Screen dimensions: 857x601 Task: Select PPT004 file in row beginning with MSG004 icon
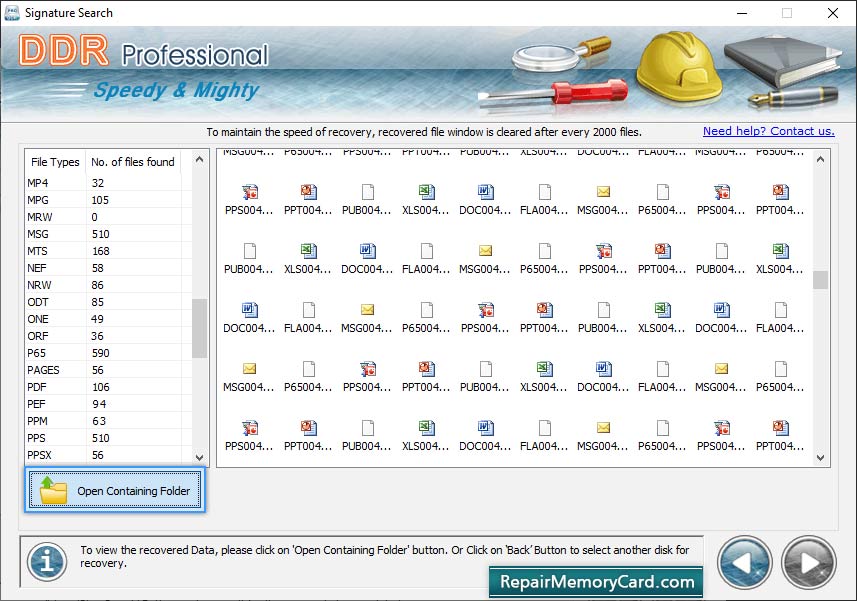(x=426, y=377)
